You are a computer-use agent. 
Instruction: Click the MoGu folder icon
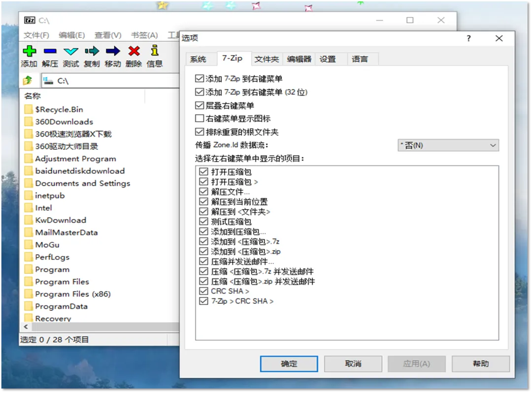[x=29, y=245]
